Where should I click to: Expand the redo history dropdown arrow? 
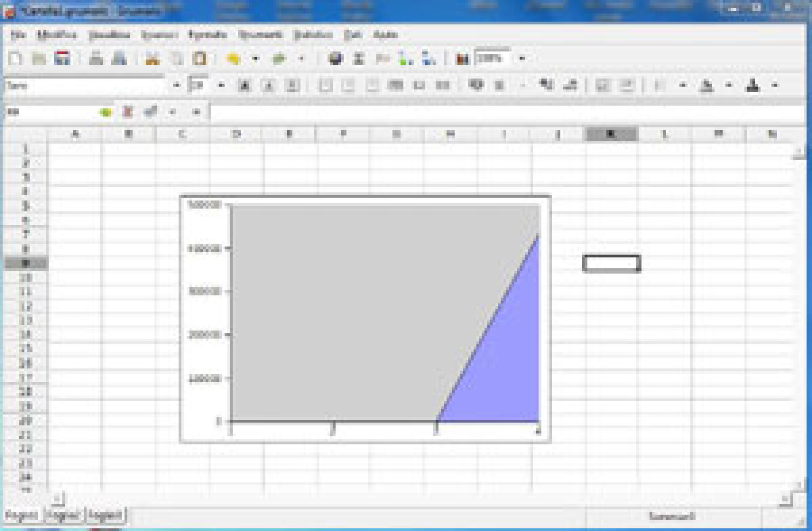coord(301,59)
